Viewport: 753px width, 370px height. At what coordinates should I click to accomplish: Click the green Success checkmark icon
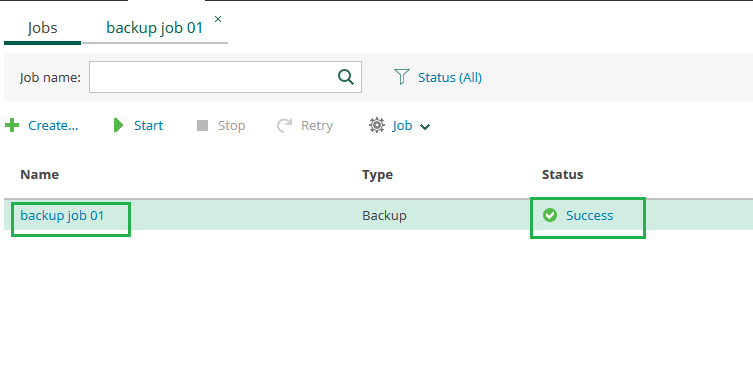tap(550, 215)
